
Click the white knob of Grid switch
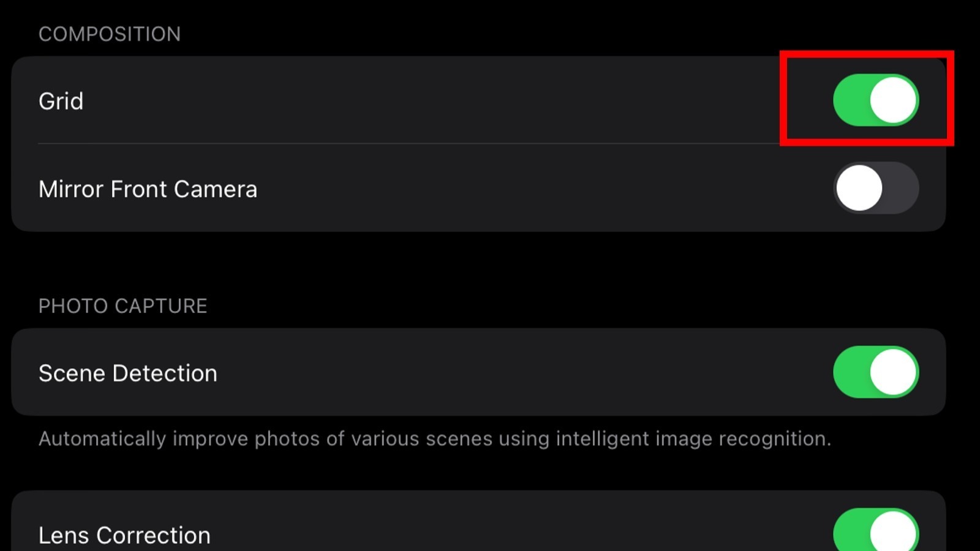893,100
